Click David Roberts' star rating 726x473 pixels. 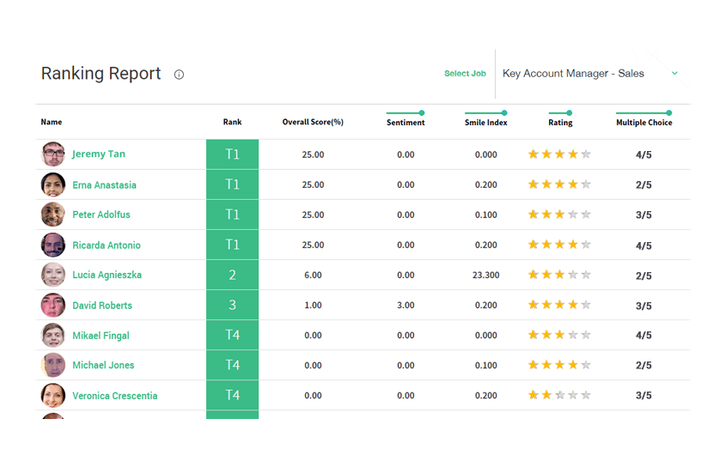point(559,305)
